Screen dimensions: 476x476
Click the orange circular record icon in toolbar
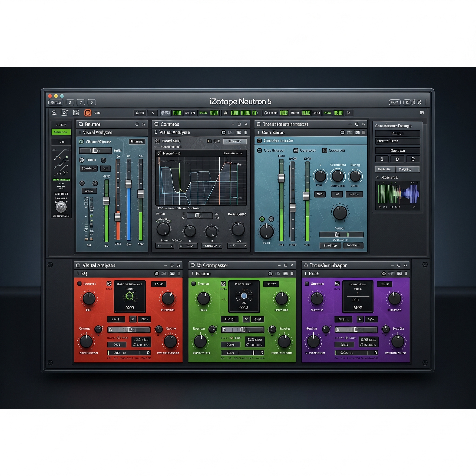(x=87, y=112)
